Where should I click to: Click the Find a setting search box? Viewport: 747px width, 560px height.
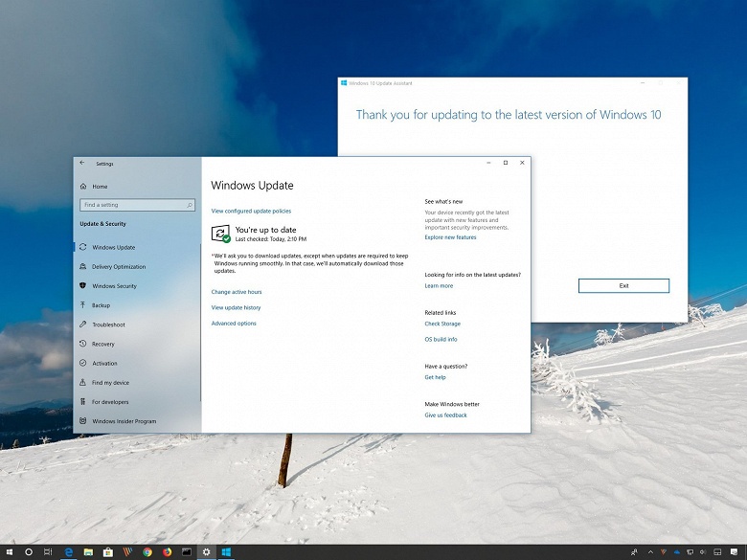tap(137, 205)
